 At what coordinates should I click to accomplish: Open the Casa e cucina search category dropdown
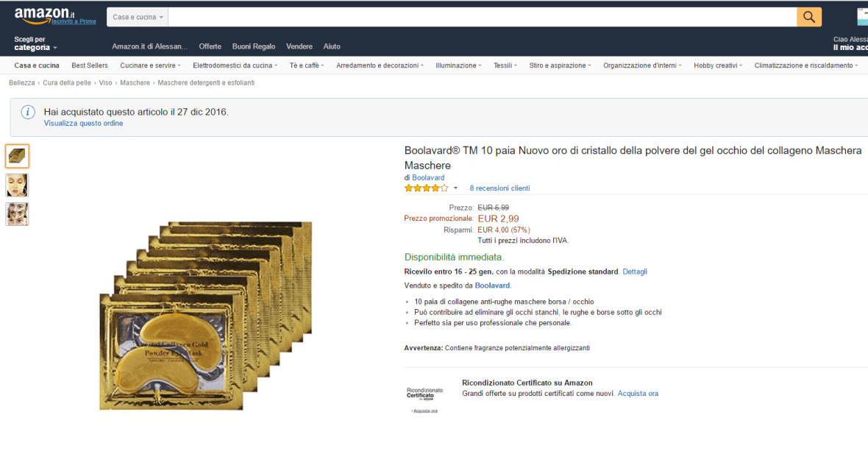[138, 17]
